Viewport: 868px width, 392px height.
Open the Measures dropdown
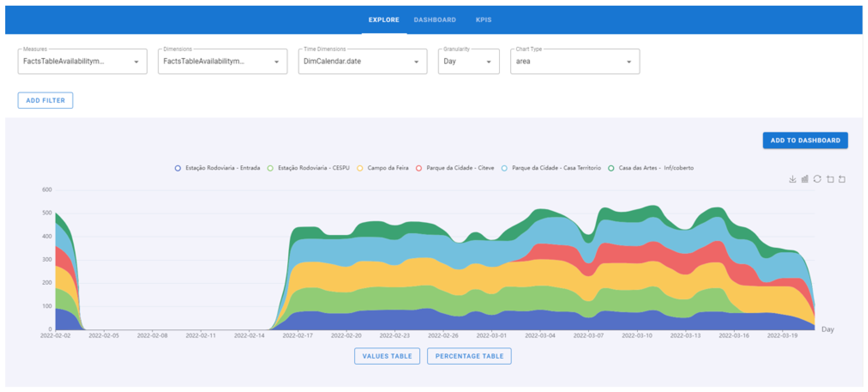82,61
